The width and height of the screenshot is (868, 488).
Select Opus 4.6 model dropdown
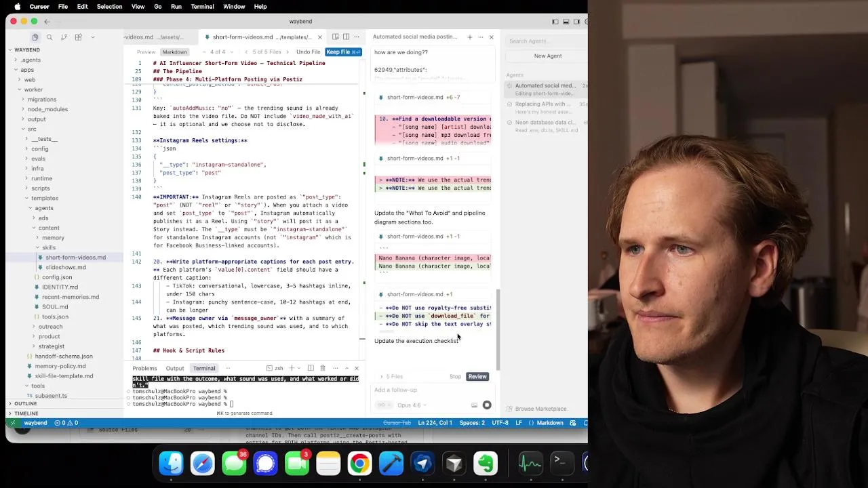(x=411, y=405)
